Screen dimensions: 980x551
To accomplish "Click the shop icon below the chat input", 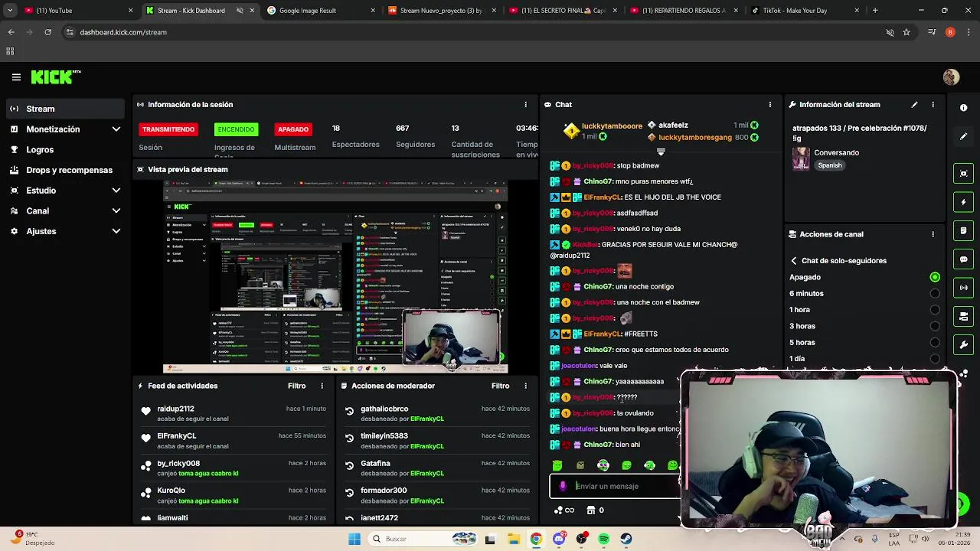I will 590,510.
